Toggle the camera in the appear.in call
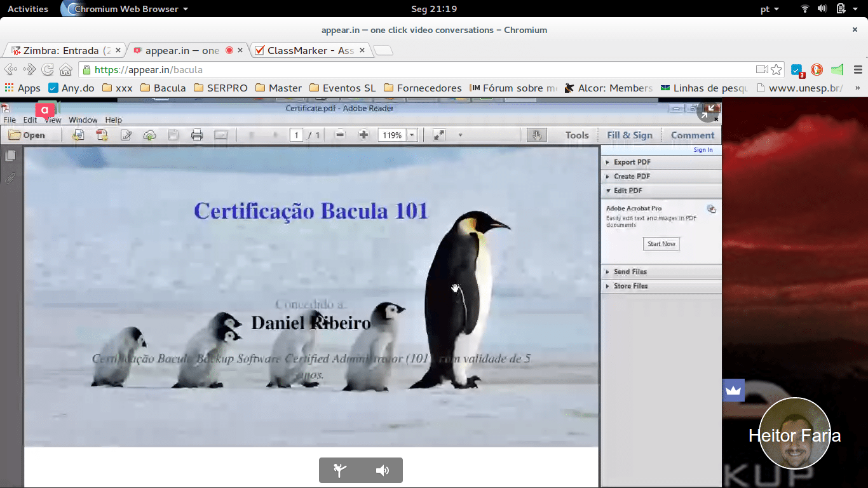 click(x=340, y=470)
